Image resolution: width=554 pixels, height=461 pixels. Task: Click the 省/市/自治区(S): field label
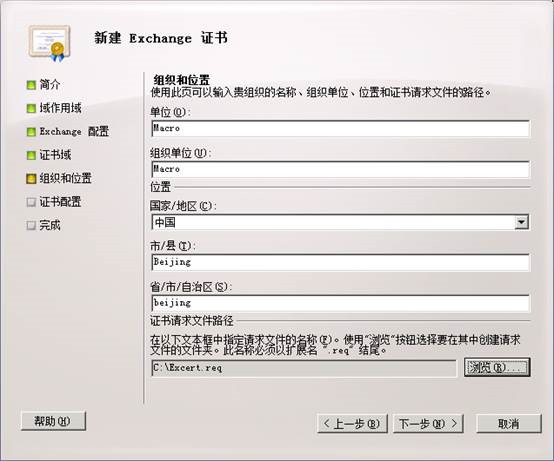(191, 287)
